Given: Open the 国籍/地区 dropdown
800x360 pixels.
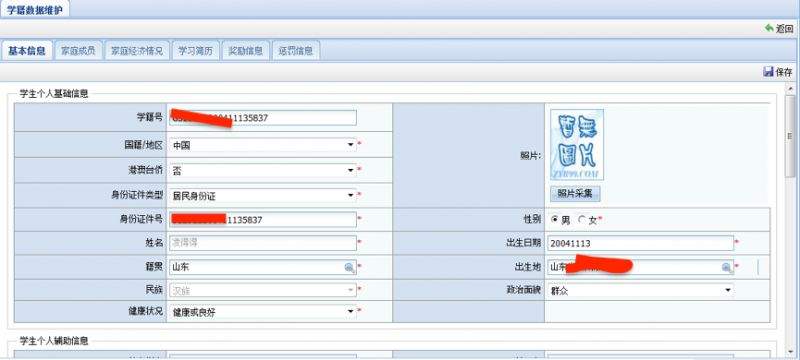Looking at the screenshot, I should [x=351, y=145].
